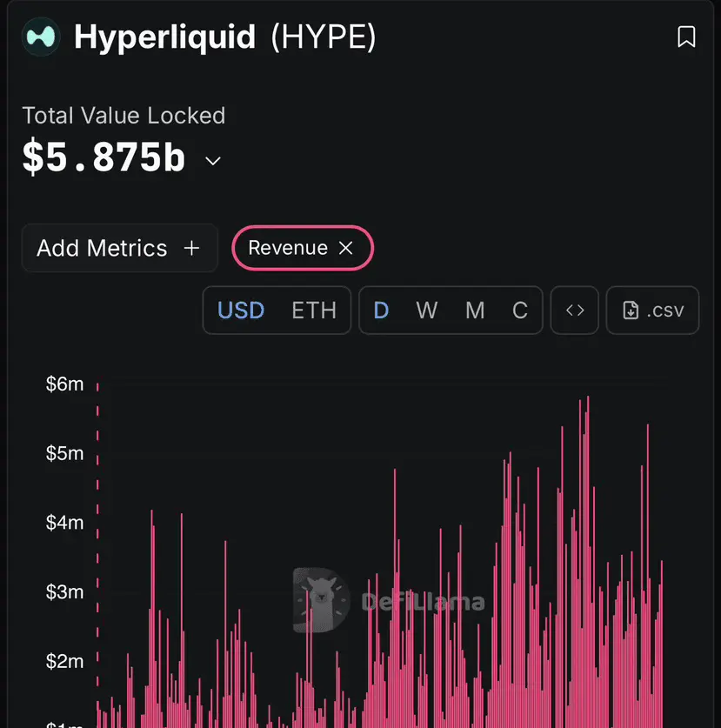Select the cumulative (C) view
Viewport: 721px width, 728px height.
[x=520, y=311]
